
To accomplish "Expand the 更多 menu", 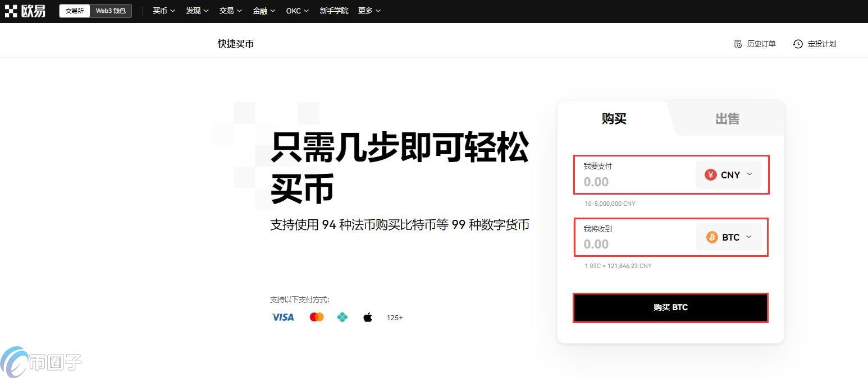I will pyautogui.click(x=369, y=11).
